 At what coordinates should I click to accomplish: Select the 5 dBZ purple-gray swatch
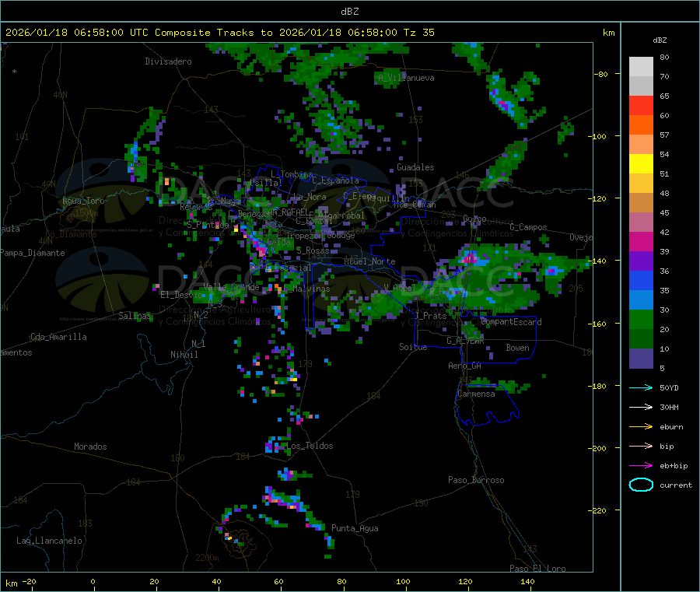pos(641,359)
